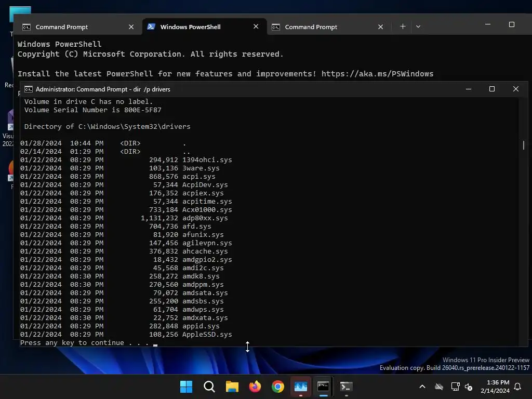Open the notifications bell icon
532x399 pixels.
coord(518,387)
